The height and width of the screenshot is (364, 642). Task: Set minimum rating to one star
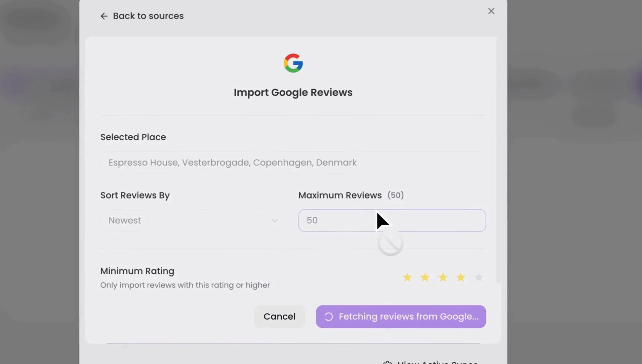click(x=407, y=277)
